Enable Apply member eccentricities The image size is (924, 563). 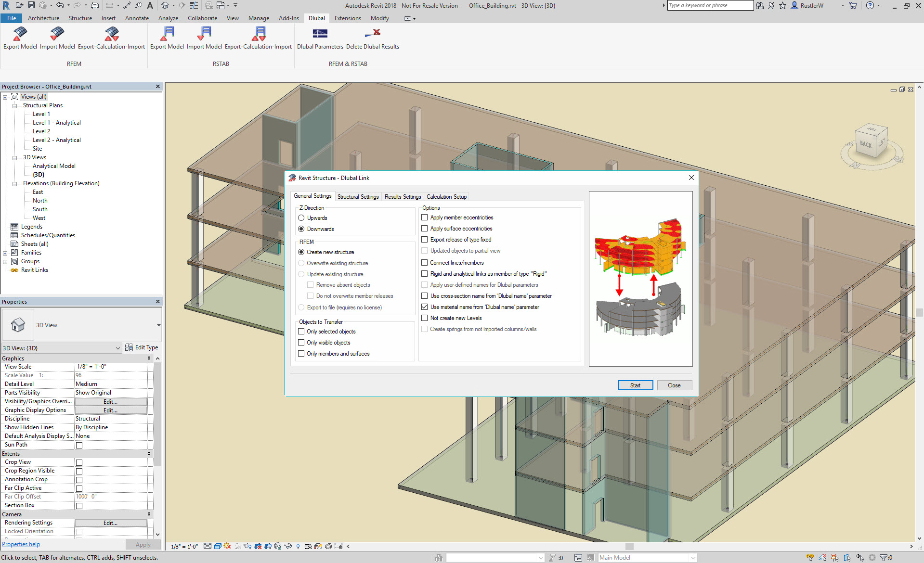[424, 217]
